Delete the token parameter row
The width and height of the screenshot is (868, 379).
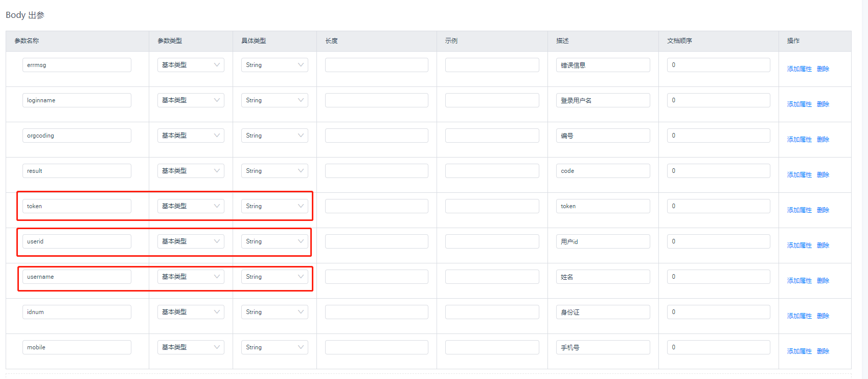[823, 210]
